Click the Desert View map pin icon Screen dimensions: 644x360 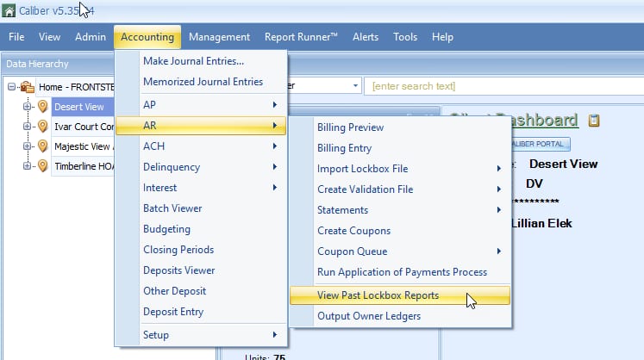43,106
